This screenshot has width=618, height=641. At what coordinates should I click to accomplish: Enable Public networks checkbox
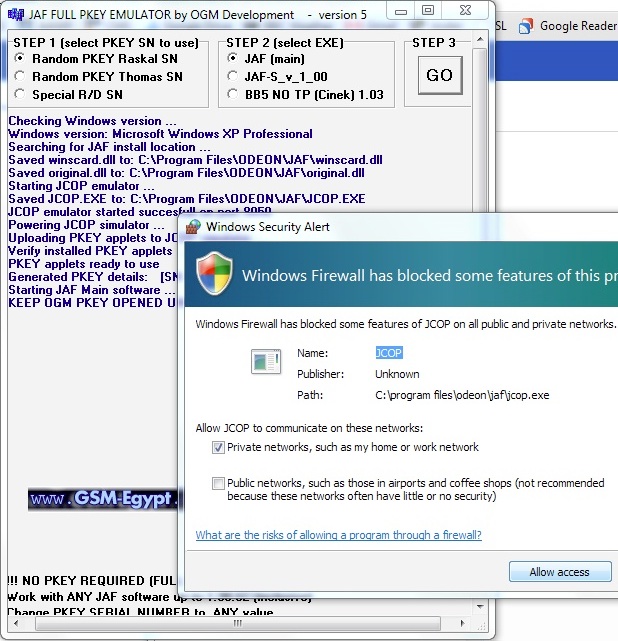pyautogui.click(x=218, y=483)
